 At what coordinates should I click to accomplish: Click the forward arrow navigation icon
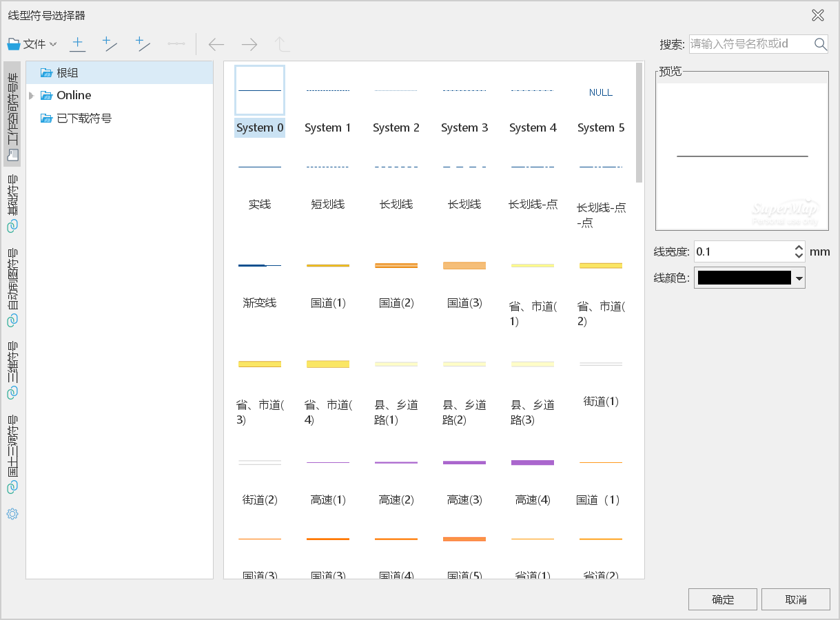point(249,45)
